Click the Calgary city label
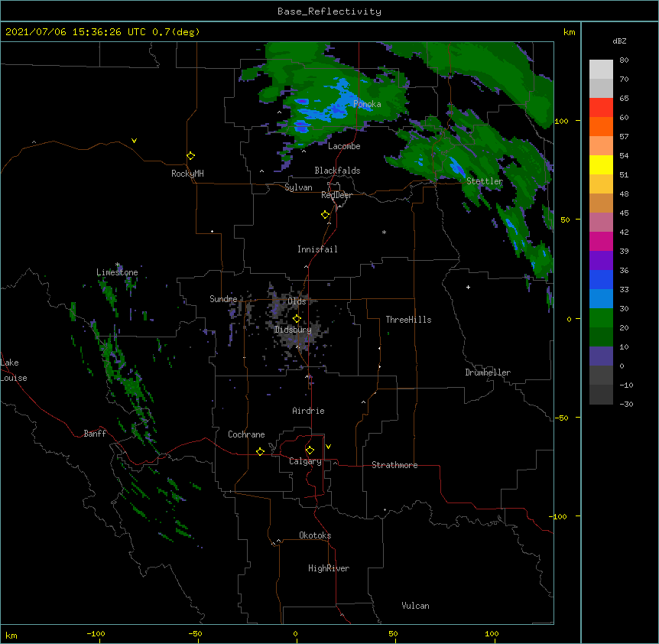Viewport: 659px width, 644px height. pyautogui.click(x=306, y=461)
